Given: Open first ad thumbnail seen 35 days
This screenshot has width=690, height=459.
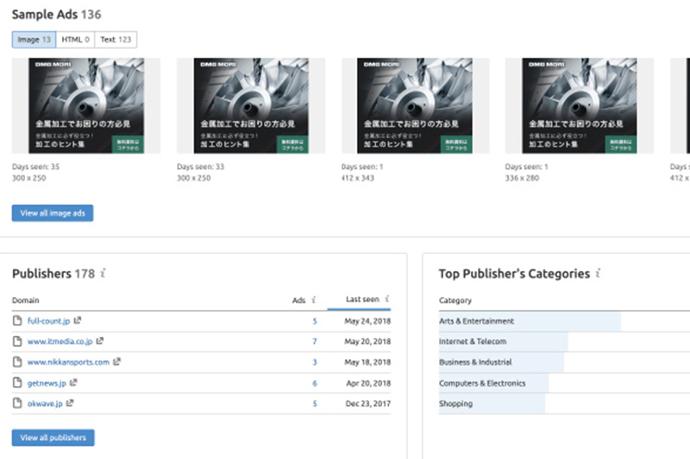Looking at the screenshot, I should pos(86,105).
